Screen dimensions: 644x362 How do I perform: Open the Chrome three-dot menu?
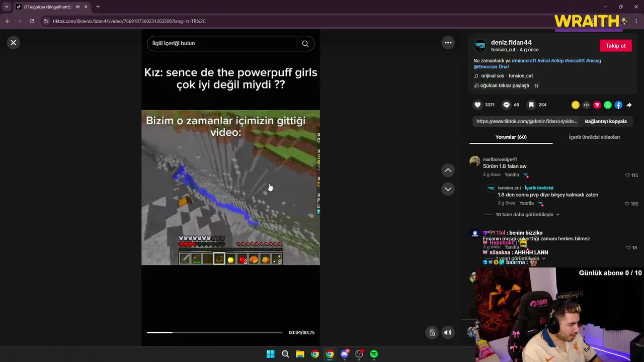tap(636, 21)
